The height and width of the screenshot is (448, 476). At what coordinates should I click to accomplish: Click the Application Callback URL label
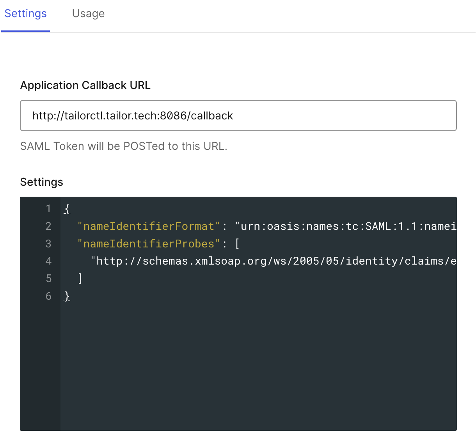coord(85,85)
